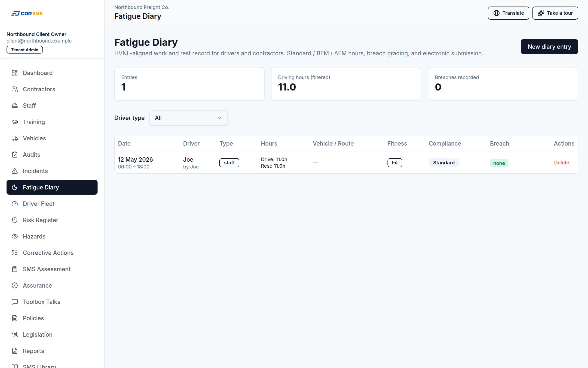The width and height of the screenshot is (588, 368).
Task: Click the Breaches recorded card
Action: click(x=503, y=84)
